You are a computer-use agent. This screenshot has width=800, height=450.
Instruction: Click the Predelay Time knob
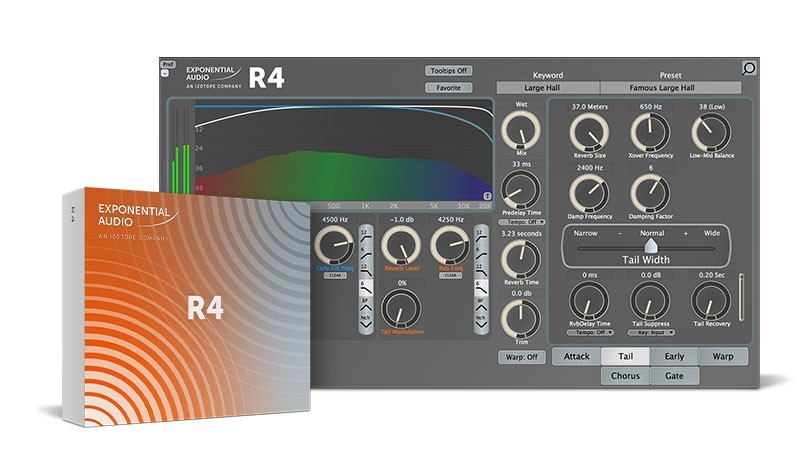click(x=521, y=190)
